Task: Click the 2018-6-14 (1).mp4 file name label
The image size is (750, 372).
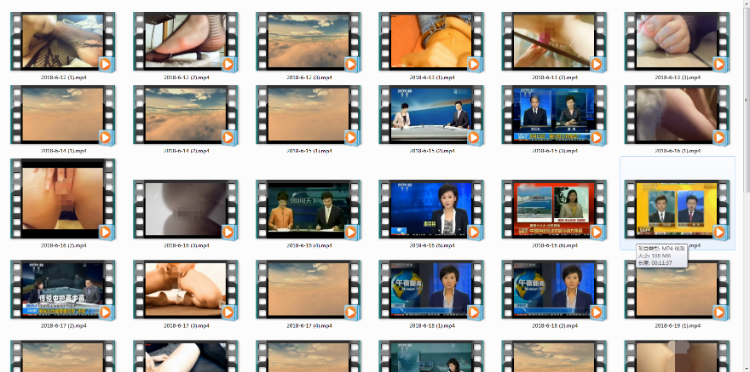Action: 64,151
